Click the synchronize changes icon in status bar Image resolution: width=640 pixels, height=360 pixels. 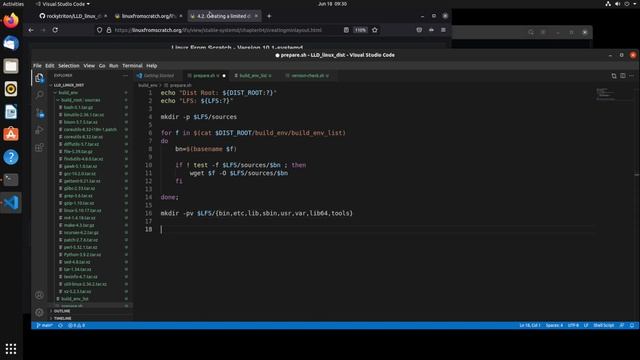(x=60, y=325)
